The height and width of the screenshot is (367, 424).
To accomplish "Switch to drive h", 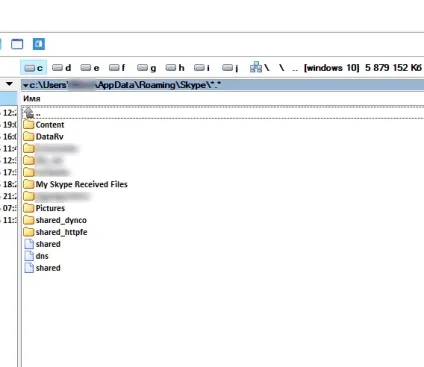I will (x=175, y=68).
